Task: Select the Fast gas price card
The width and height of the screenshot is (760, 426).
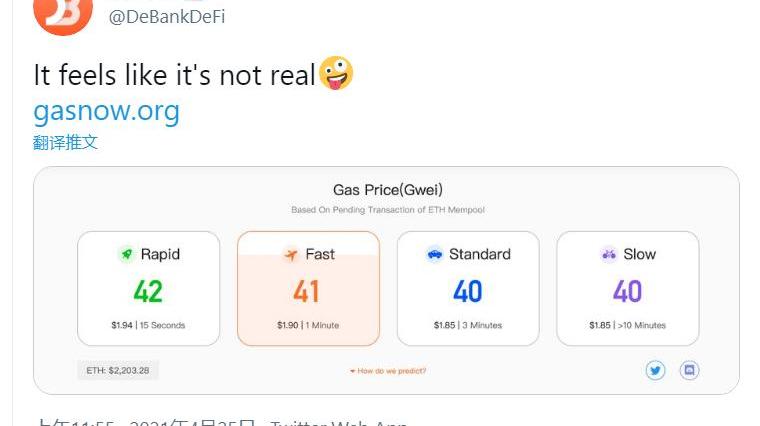Action: pyautogui.click(x=308, y=289)
